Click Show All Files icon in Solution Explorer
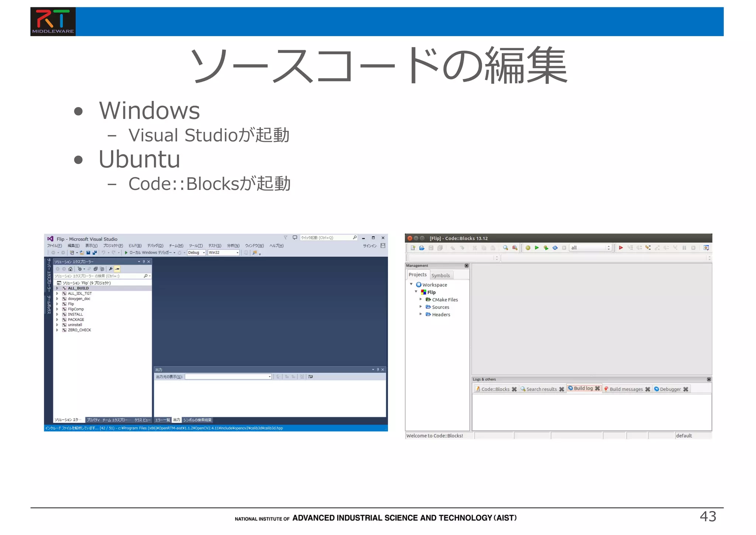This screenshot has height=535, width=756. (102, 269)
